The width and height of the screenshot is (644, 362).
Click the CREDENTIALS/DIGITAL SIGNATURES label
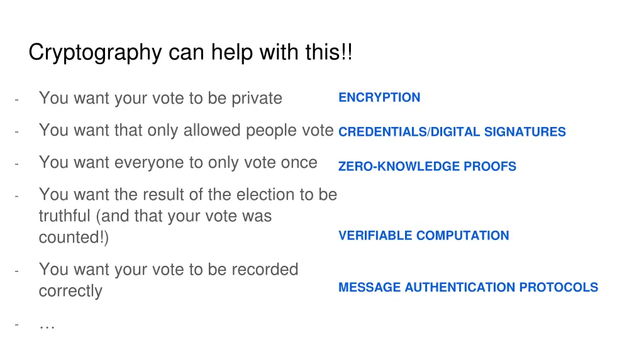click(452, 132)
